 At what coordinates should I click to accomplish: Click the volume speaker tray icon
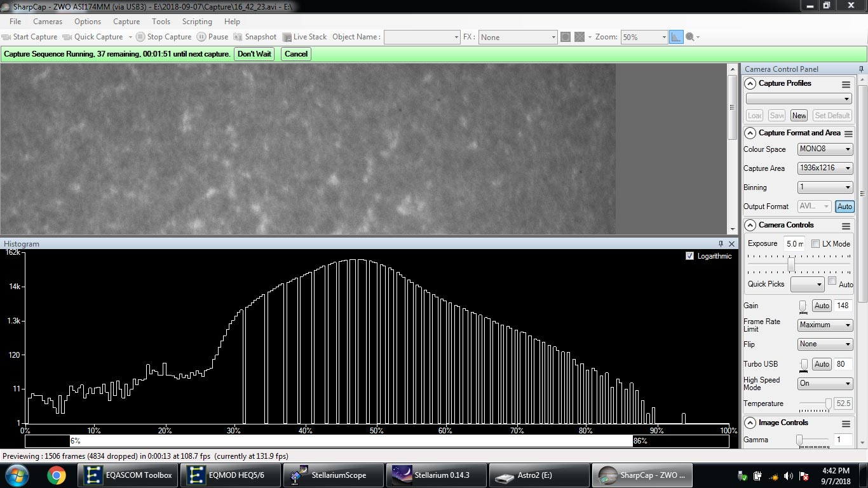789,475
